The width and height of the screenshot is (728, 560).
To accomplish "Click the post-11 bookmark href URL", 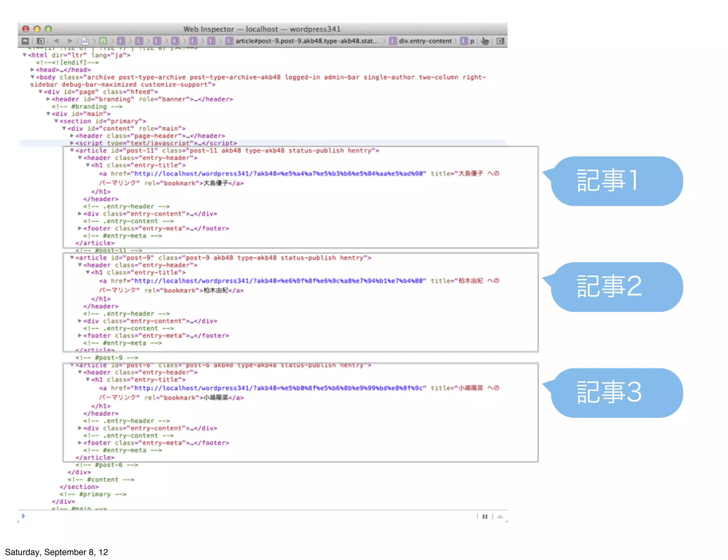I will pyautogui.click(x=278, y=174).
